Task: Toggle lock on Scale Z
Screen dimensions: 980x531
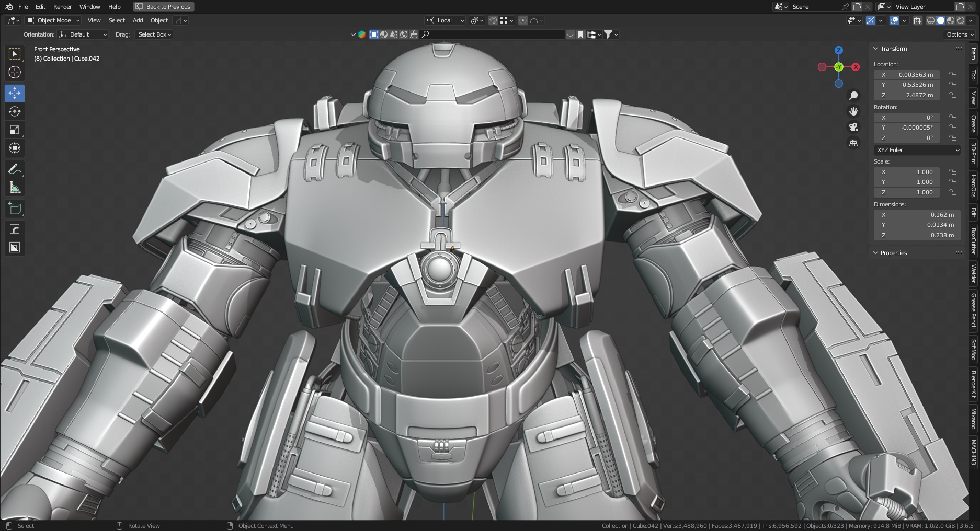Action: point(953,192)
